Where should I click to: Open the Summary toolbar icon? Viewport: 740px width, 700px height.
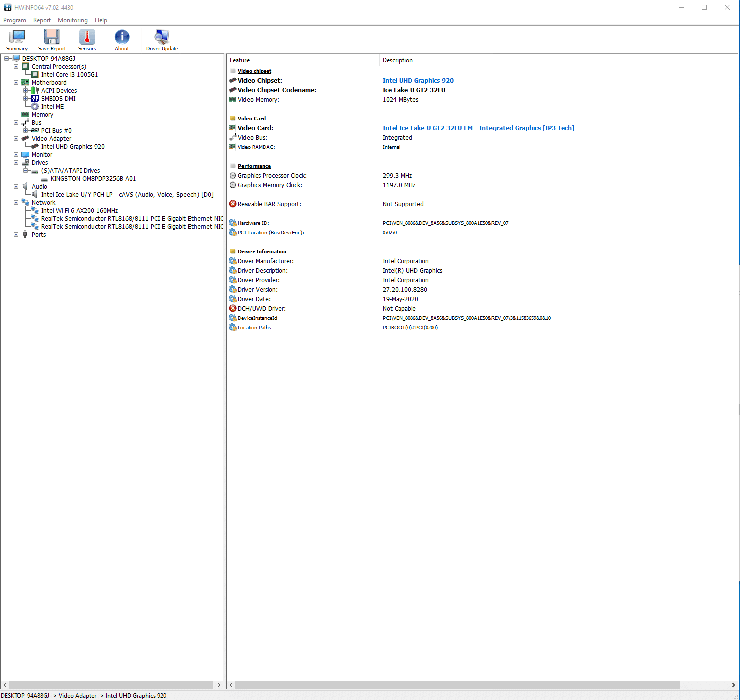click(x=17, y=37)
